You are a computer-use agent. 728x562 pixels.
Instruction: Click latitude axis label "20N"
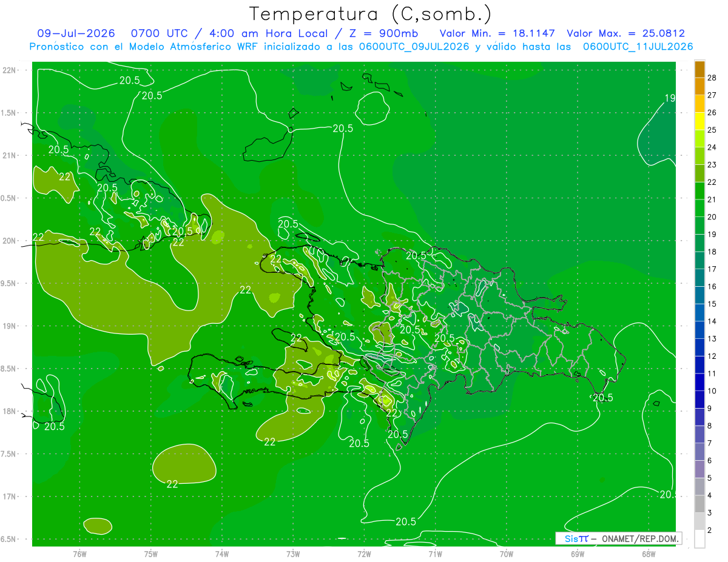point(9,241)
